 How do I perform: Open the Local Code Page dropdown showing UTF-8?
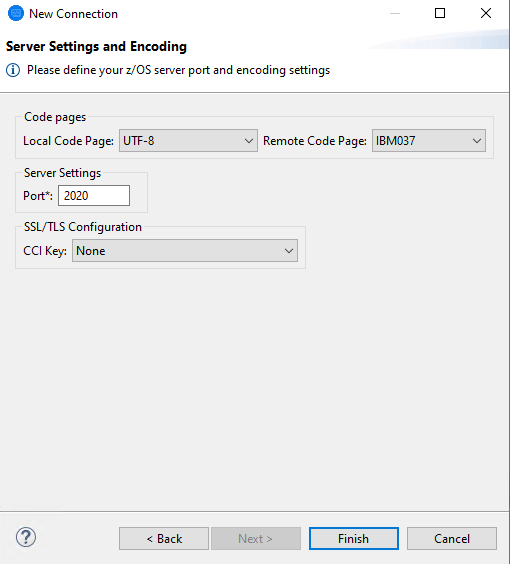pos(188,141)
